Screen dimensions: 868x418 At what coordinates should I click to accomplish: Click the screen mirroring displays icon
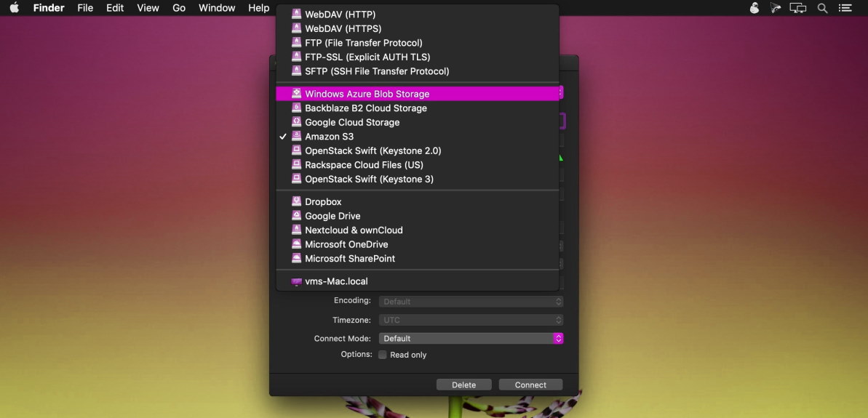tap(797, 8)
